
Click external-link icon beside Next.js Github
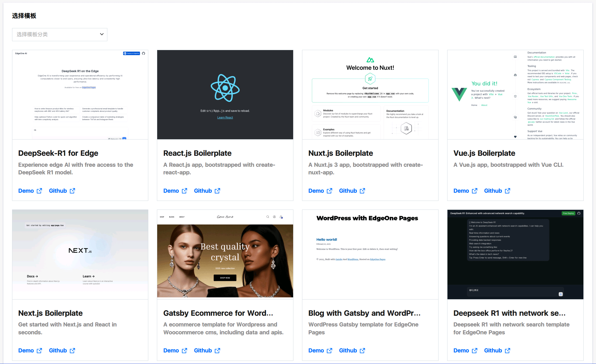(x=72, y=351)
